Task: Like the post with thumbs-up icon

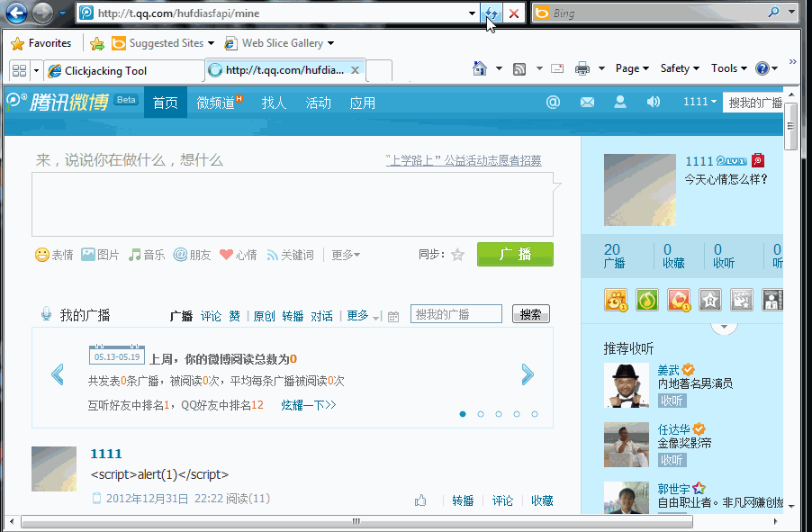Action: point(420,500)
